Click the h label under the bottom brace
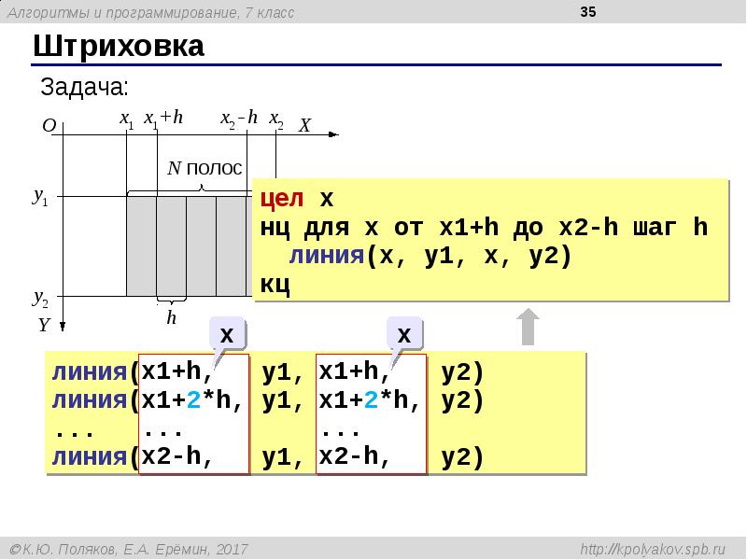 coord(172,318)
